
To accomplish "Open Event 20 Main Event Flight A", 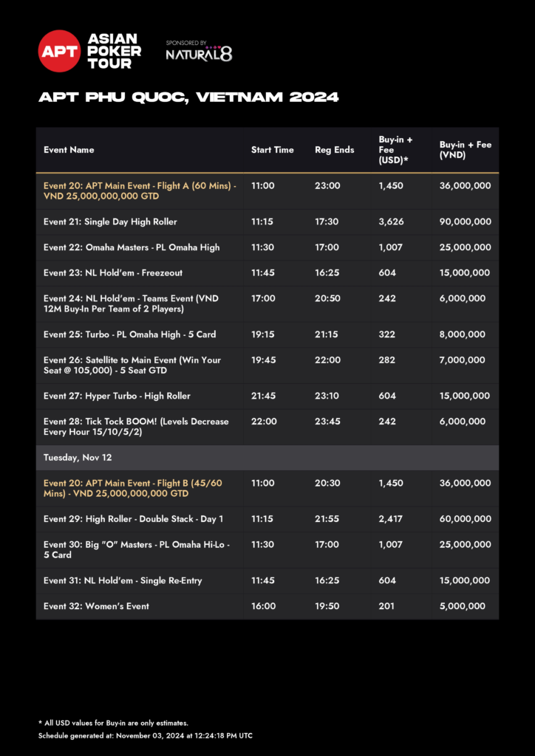I will (x=140, y=191).
